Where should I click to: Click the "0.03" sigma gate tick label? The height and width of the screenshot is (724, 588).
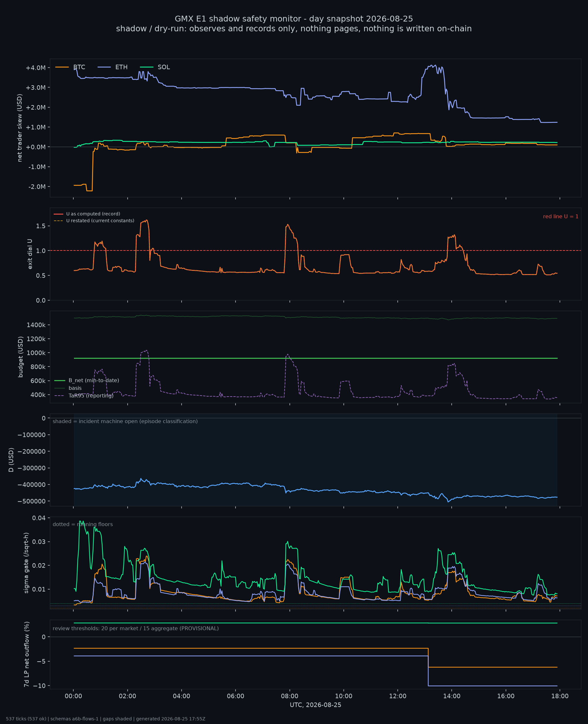pos(39,542)
